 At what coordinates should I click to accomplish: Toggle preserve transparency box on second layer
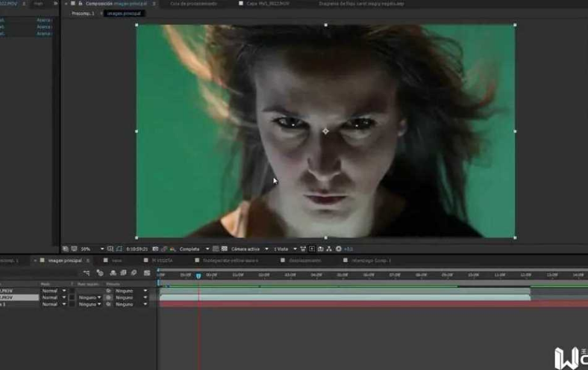tap(72, 298)
